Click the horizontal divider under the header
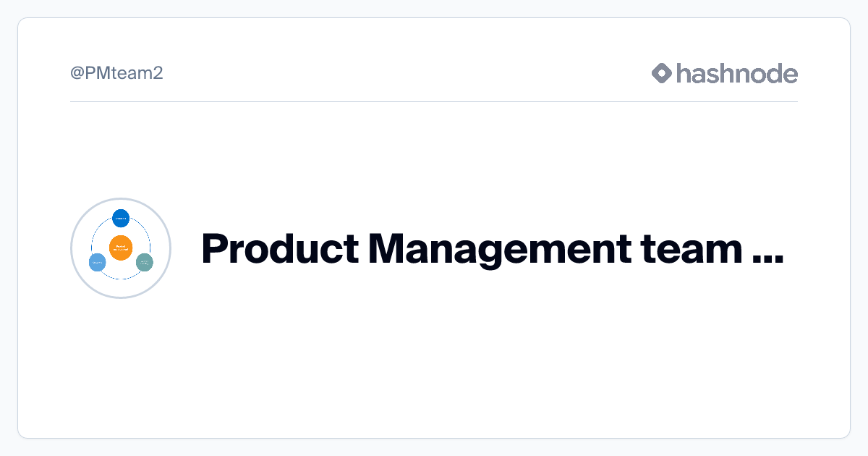This screenshot has width=868, height=456. point(434,101)
